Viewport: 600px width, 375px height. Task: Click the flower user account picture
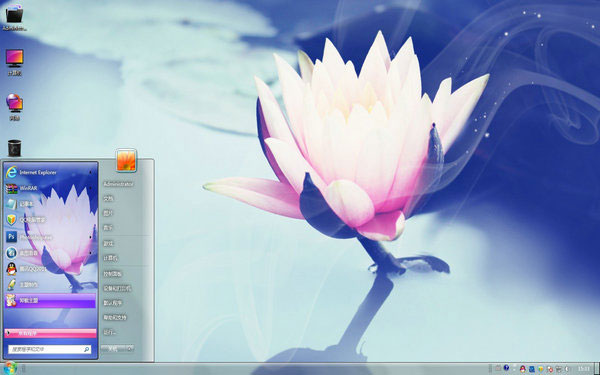[x=126, y=160]
